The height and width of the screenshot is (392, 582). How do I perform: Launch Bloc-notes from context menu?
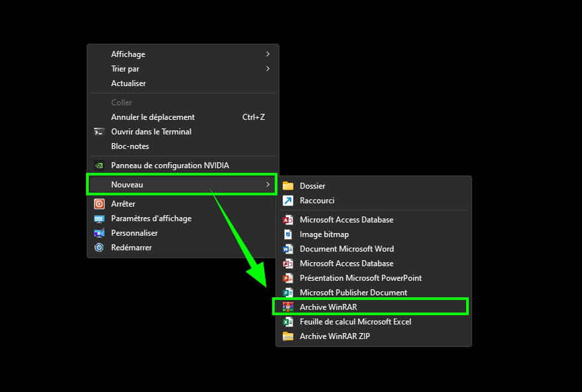[183, 146]
